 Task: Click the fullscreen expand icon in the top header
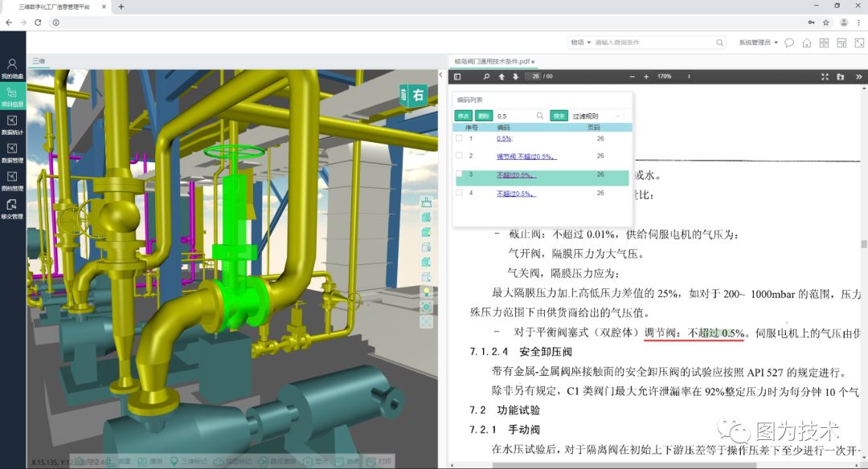coord(859,43)
